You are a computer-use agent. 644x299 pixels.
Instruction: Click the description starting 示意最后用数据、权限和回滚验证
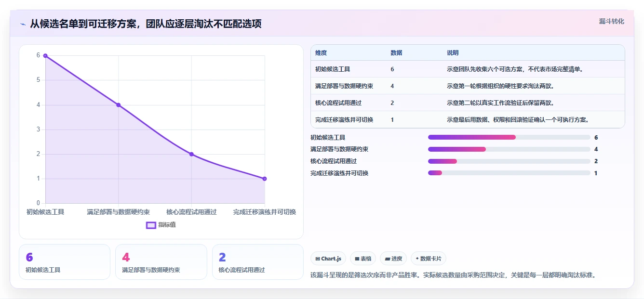[518, 120]
